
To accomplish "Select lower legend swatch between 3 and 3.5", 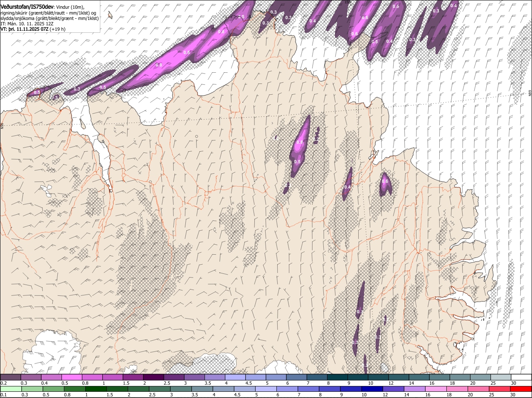I will (x=182, y=389).
